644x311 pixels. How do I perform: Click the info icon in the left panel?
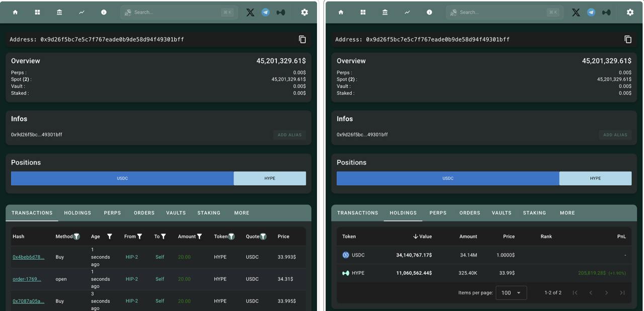(104, 12)
